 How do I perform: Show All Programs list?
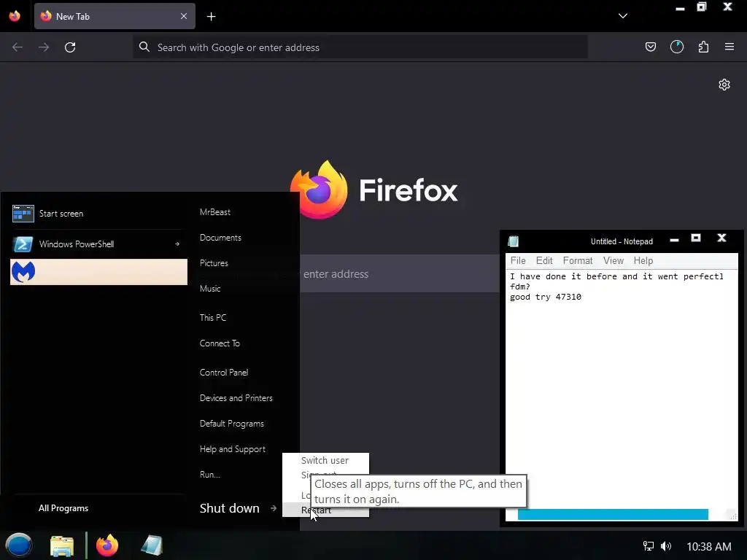coord(63,508)
